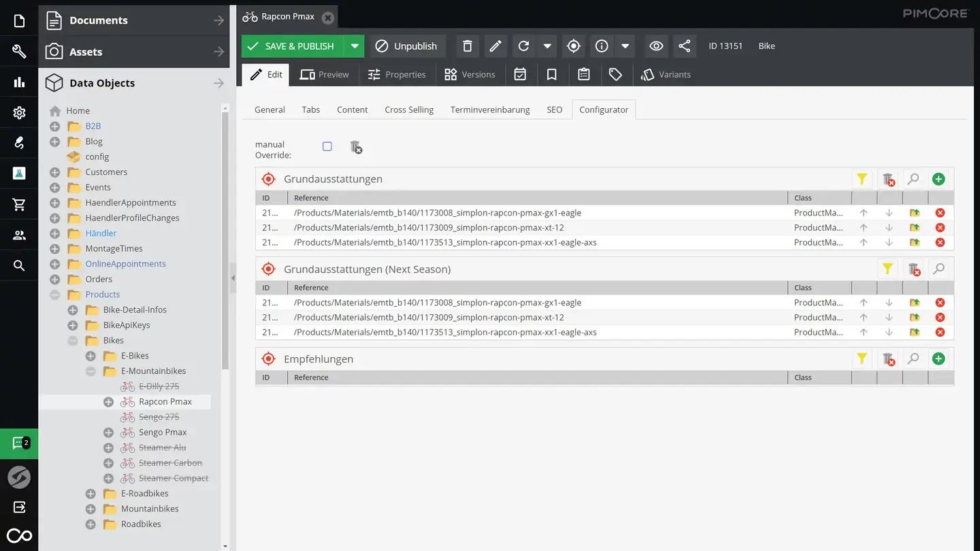This screenshot has height=551, width=980.
Task: Open the bookmark notes tab icon
Action: pyautogui.click(x=552, y=75)
